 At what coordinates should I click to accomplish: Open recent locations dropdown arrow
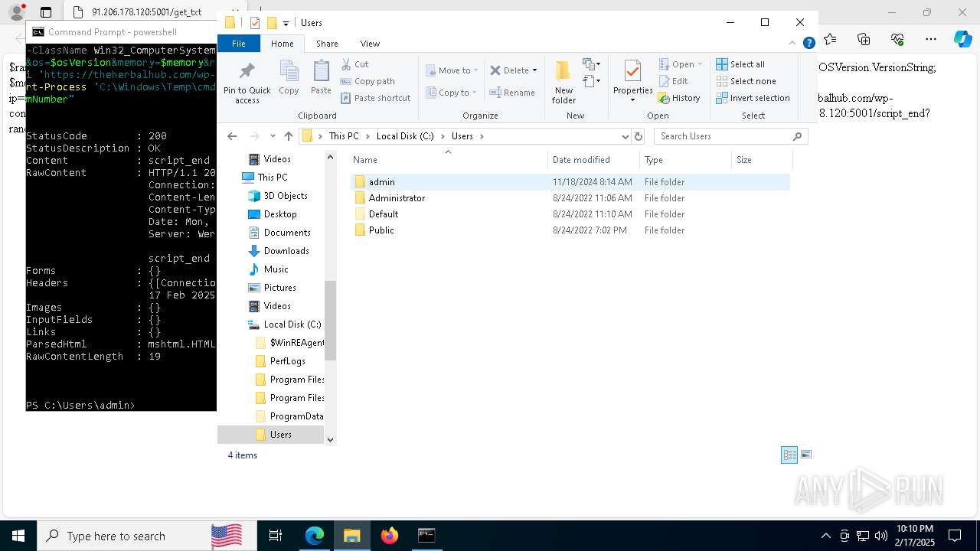[x=273, y=136]
